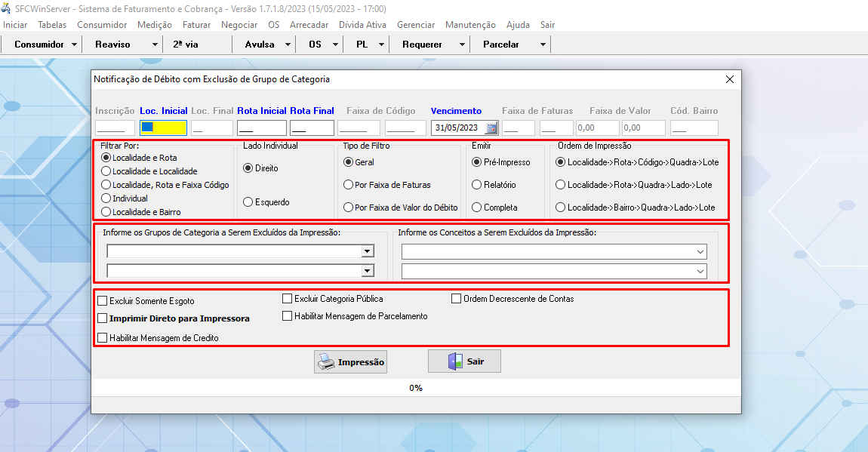
Task: Check Imprimir Direto para Impressora
Action: coord(103,318)
